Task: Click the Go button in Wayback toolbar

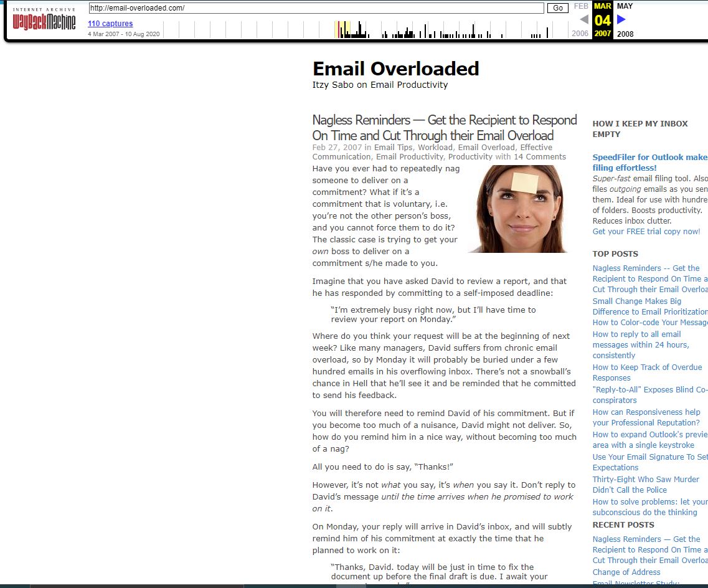Action: click(x=557, y=8)
